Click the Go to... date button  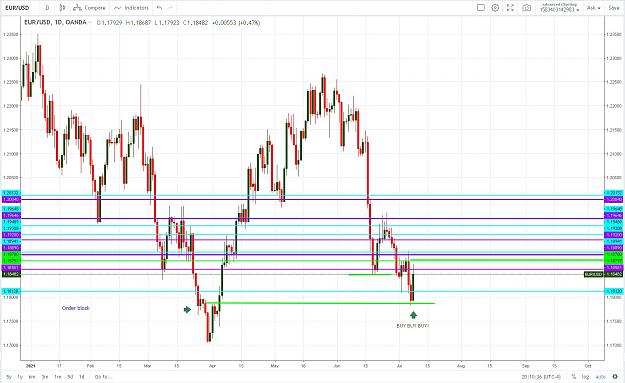(103, 377)
